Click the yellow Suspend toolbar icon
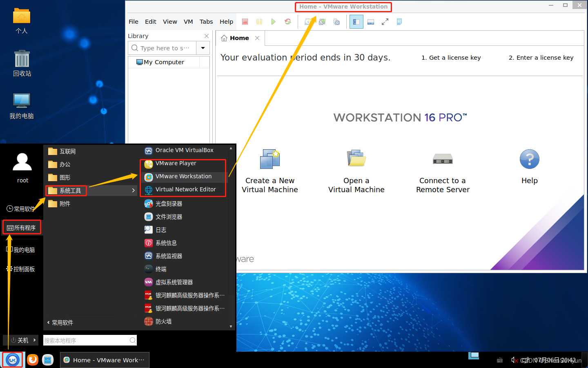This screenshot has width=588, height=368. 259,22
